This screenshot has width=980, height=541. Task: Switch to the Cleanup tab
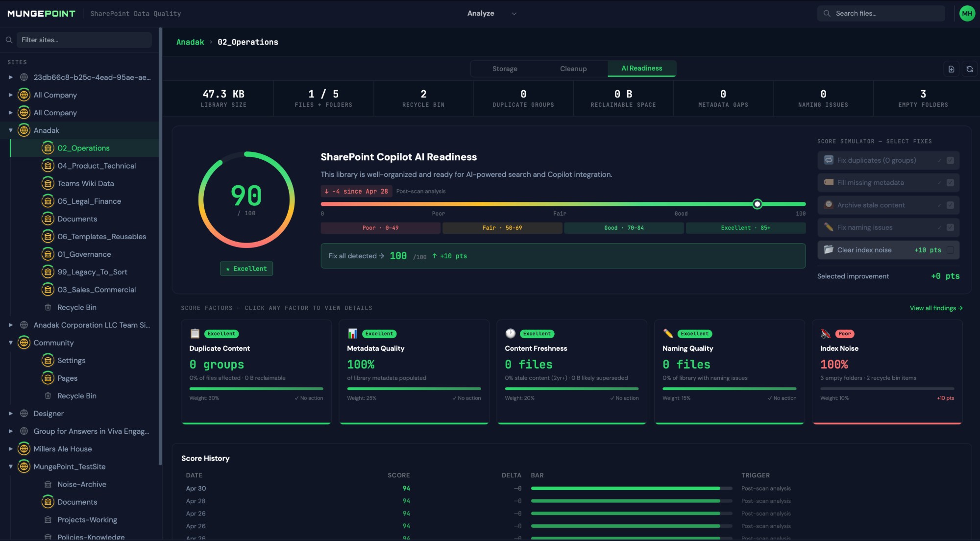(x=573, y=69)
